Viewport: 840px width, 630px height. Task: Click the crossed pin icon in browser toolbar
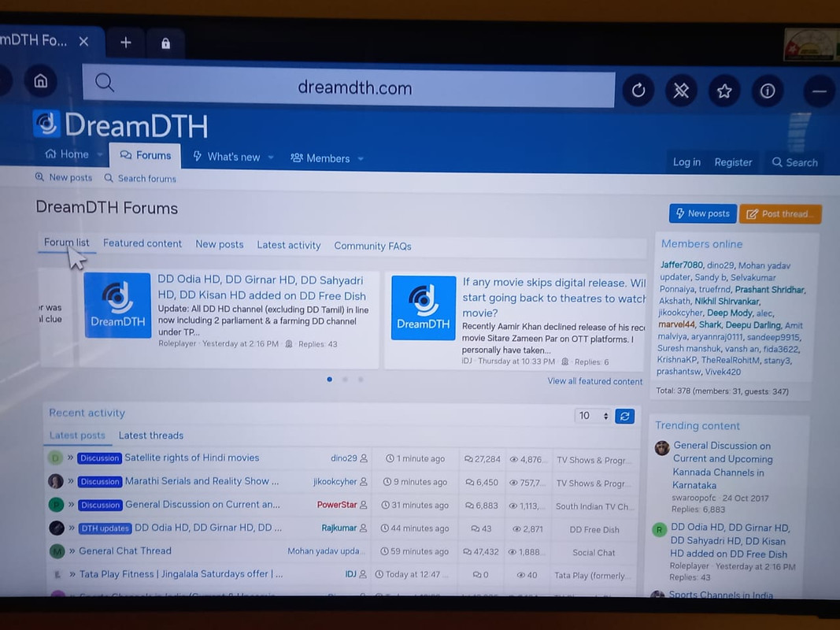pos(681,91)
